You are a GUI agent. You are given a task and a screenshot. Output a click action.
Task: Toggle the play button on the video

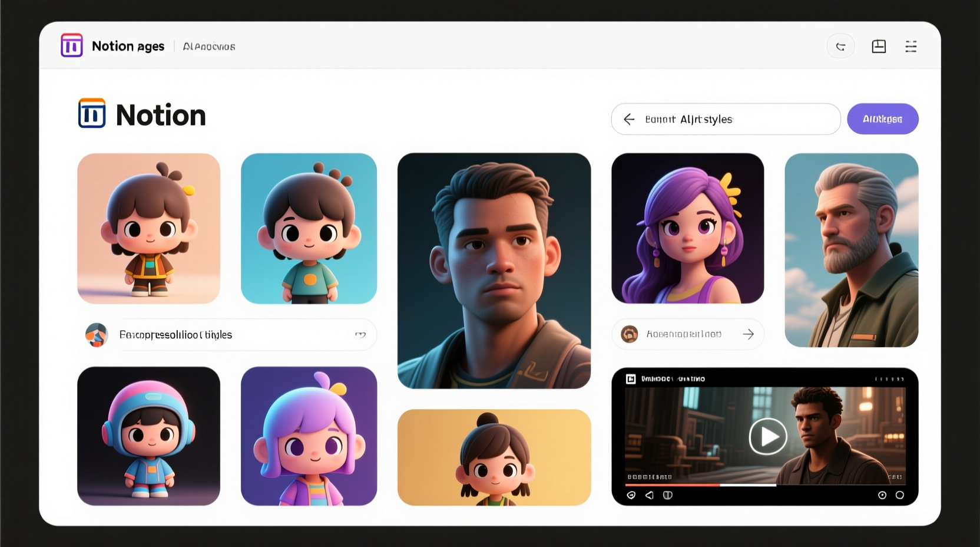coord(767,436)
